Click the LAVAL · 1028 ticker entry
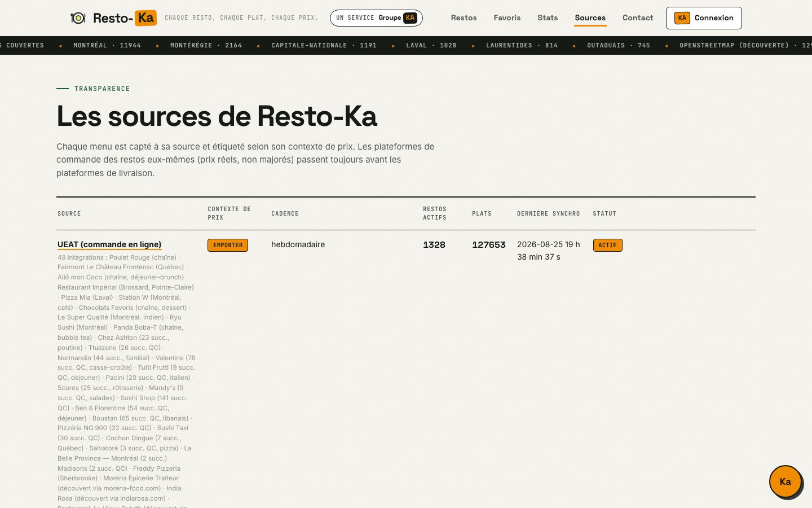This screenshot has height=508, width=812. (x=431, y=45)
